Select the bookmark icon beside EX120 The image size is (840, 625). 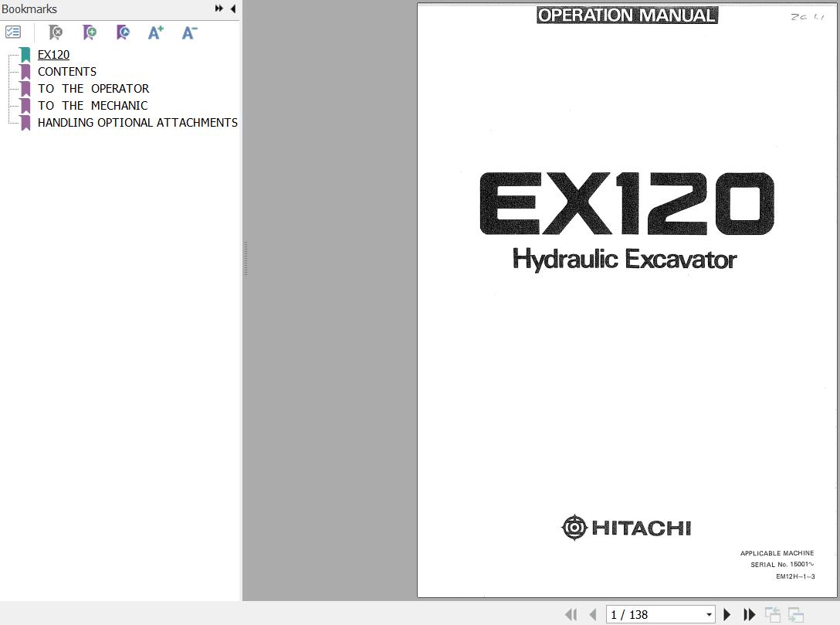(25, 55)
